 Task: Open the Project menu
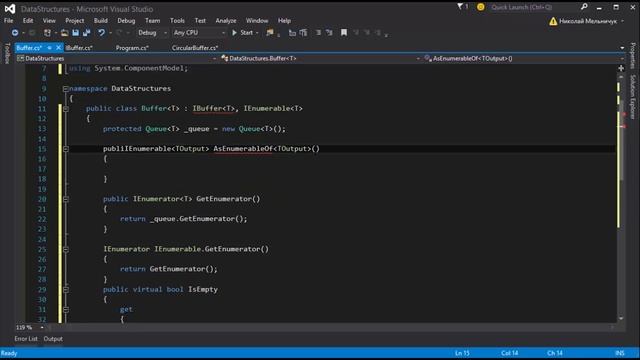(74, 20)
